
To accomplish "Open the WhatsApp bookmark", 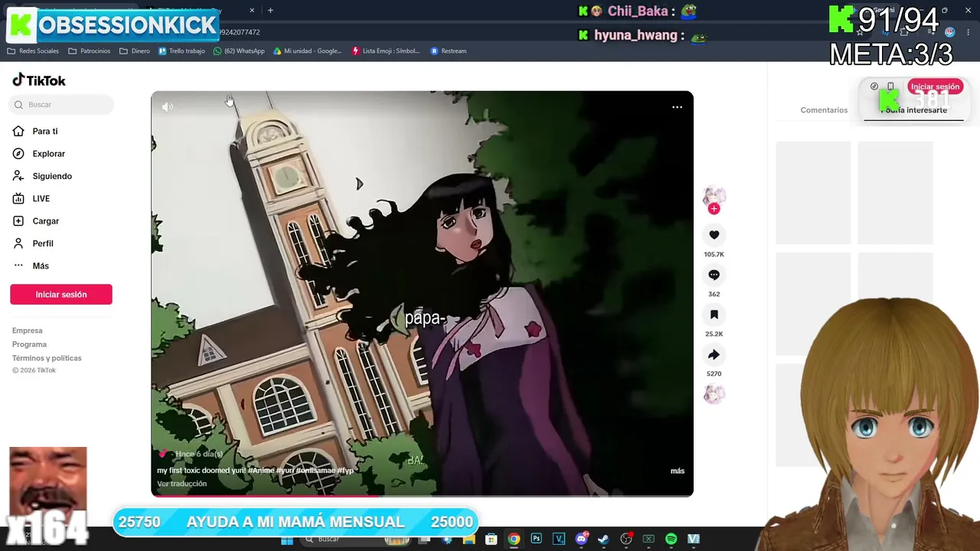I will pyautogui.click(x=239, y=51).
